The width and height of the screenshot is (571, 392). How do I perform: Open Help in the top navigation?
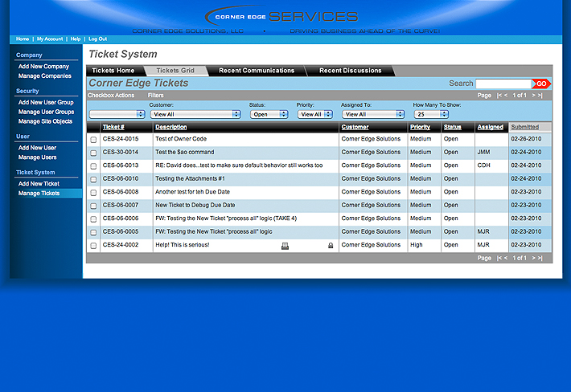76,39
